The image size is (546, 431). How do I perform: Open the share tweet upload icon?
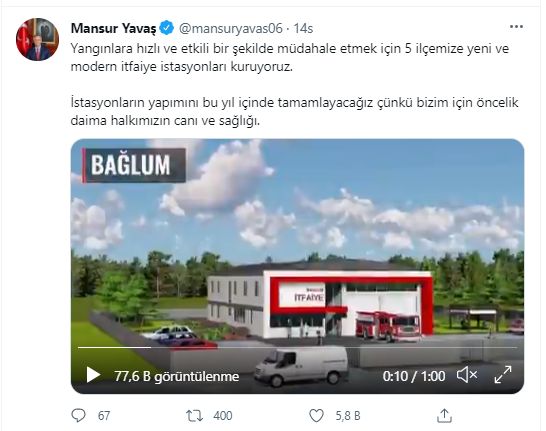coord(444,415)
